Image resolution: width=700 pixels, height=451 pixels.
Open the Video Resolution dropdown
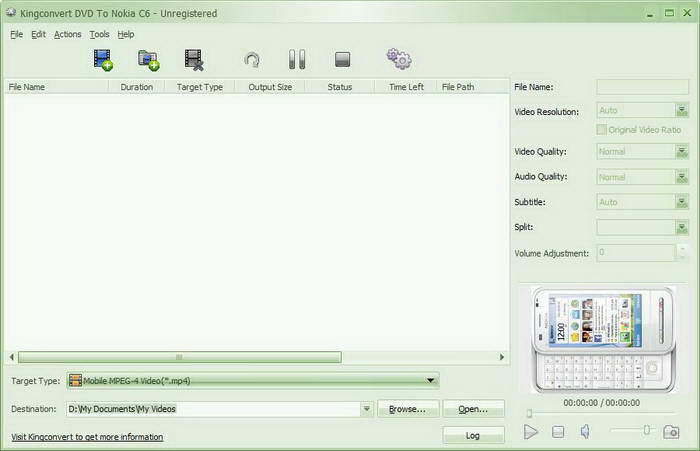coord(681,111)
